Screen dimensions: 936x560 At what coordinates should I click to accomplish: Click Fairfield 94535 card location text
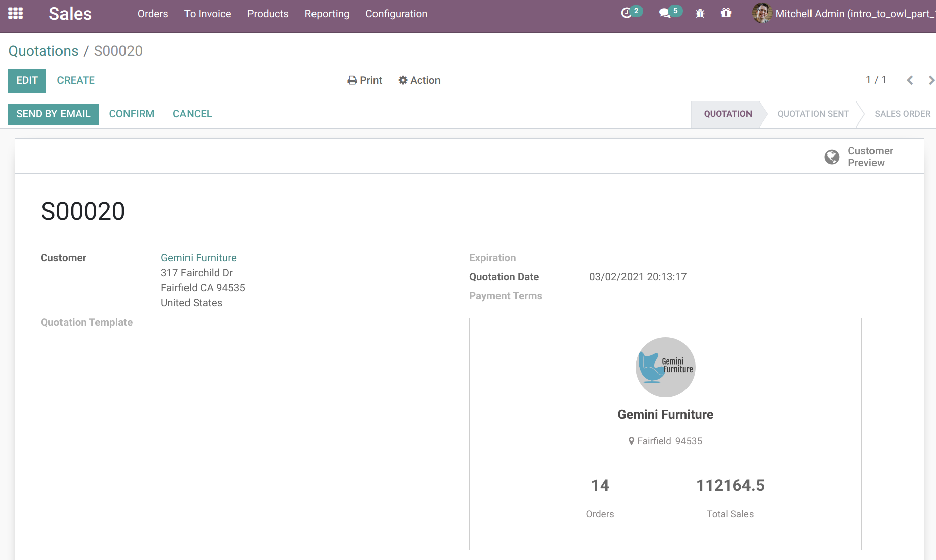669,441
